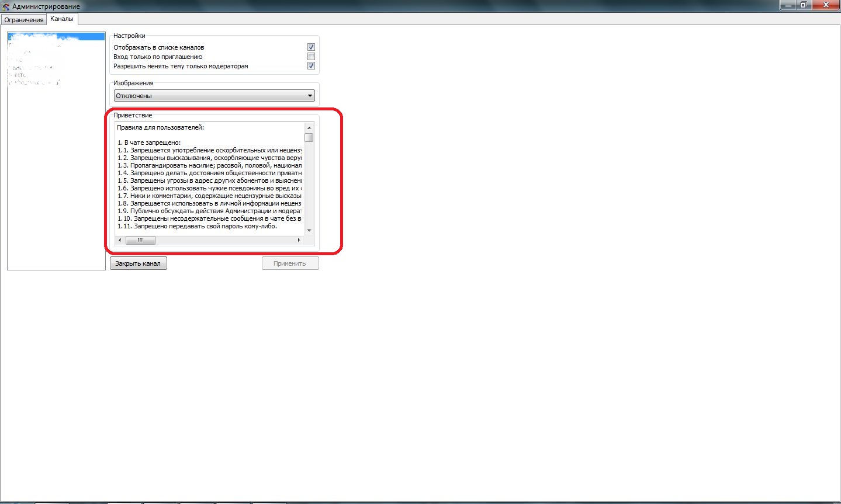Minimize the Администрирование window
841x504 pixels.
787,5
